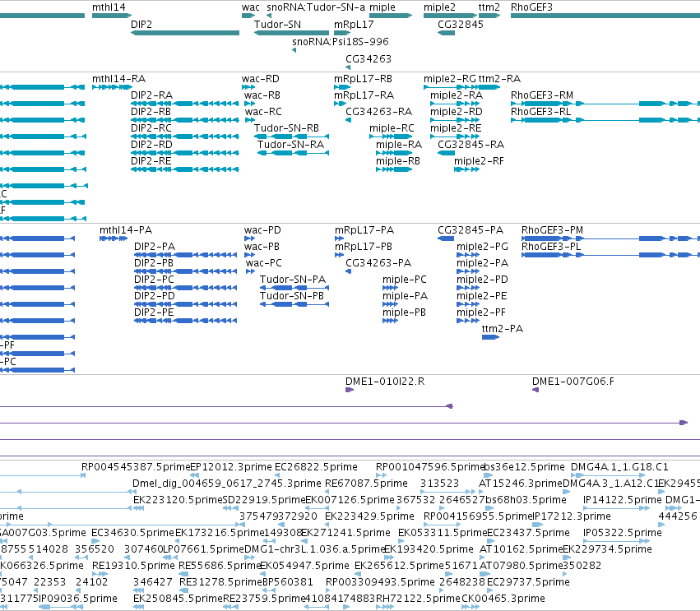This screenshot has width=700, height=611.
Task: Select EST AT10162.5prime label
Action: pos(521,549)
